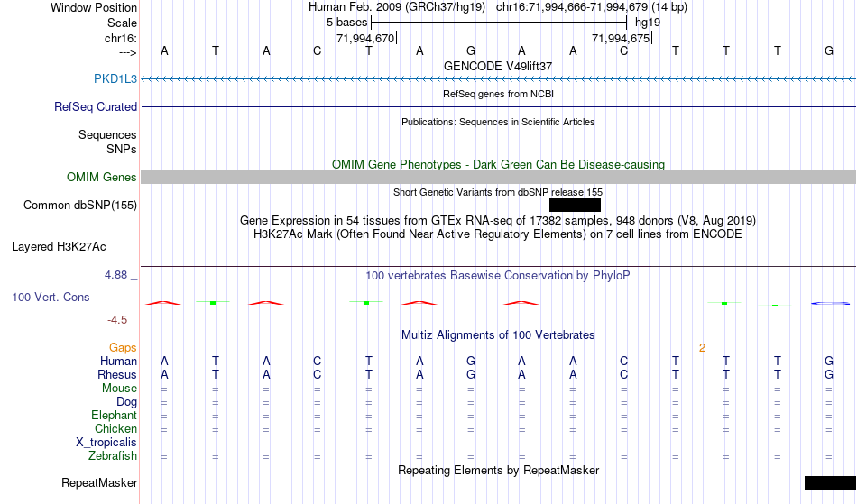
Task: Click the Mouse alignment row label
Action: coord(119,389)
